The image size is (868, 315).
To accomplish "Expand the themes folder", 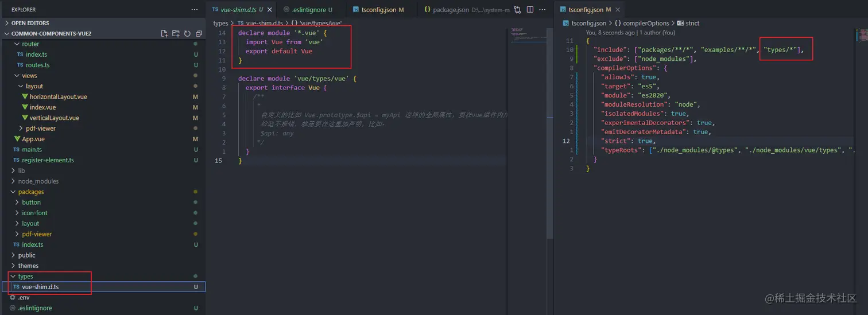I will [x=29, y=266].
